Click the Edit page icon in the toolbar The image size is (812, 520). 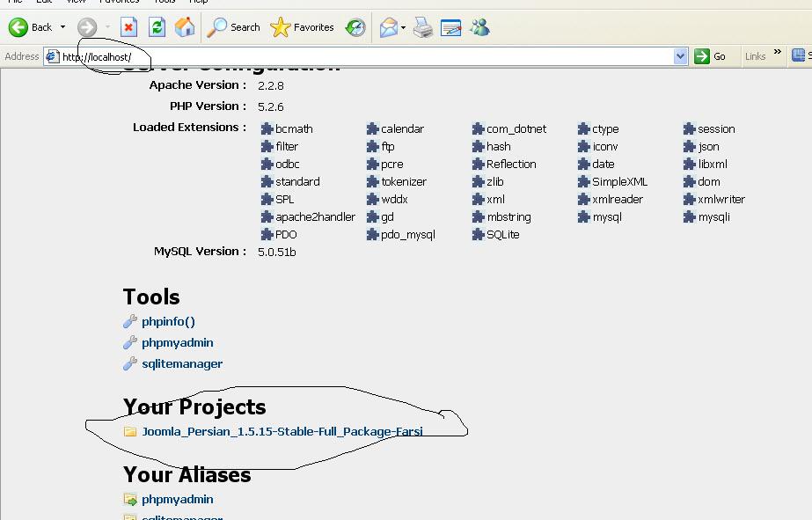coord(451,27)
